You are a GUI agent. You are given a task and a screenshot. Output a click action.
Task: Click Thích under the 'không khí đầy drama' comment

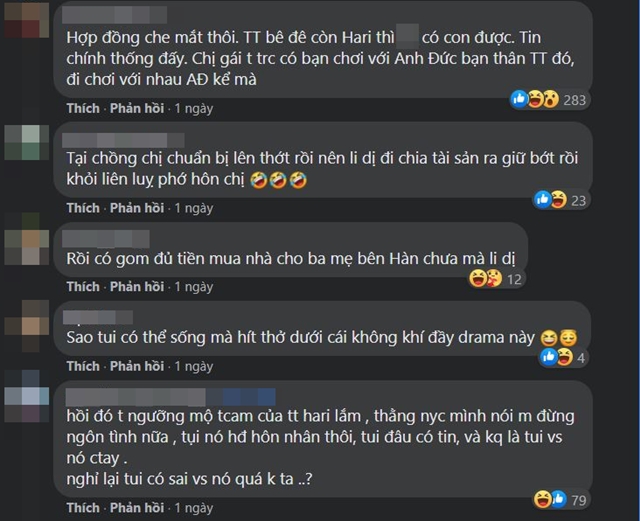tap(83, 366)
